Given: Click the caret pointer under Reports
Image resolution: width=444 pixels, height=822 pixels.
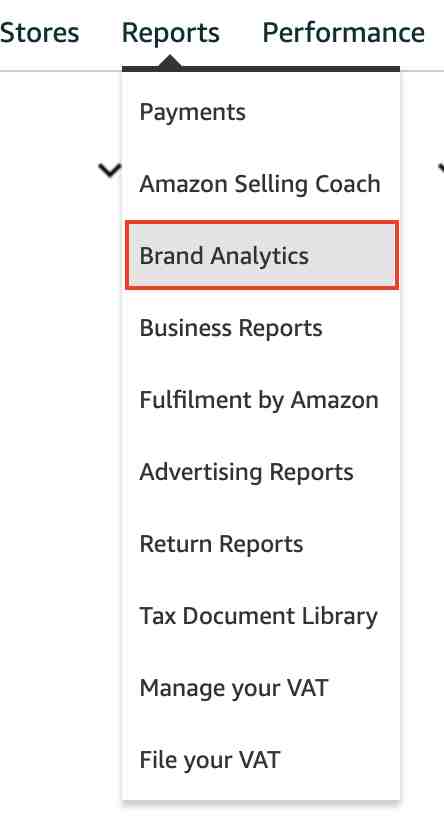Looking at the screenshot, I should 169,63.
